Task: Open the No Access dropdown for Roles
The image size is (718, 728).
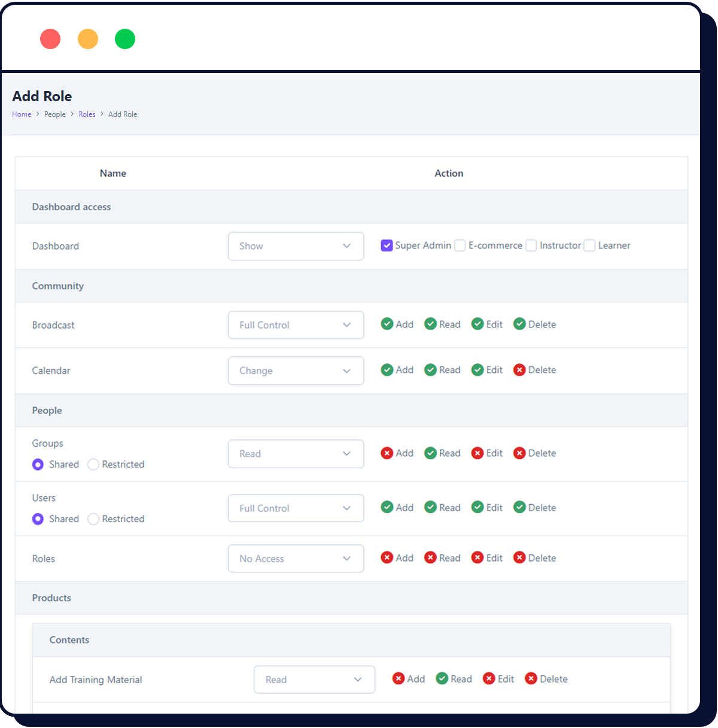Action: (x=296, y=558)
